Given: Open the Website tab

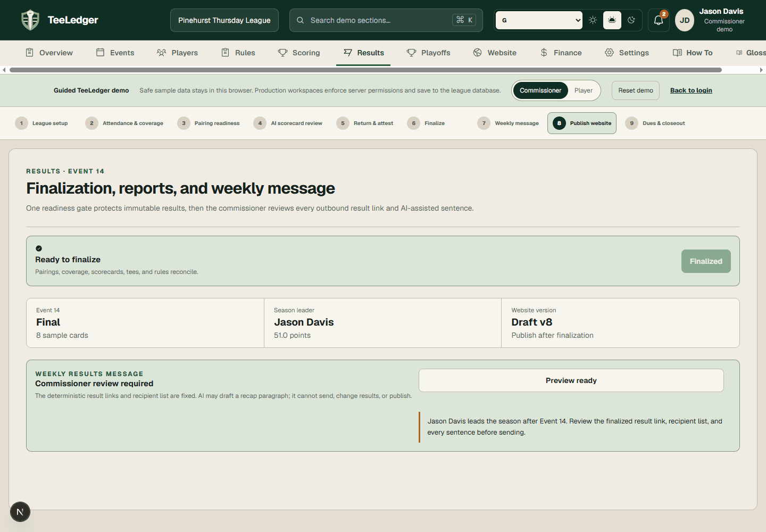Looking at the screenshot, I should [495, 53].
